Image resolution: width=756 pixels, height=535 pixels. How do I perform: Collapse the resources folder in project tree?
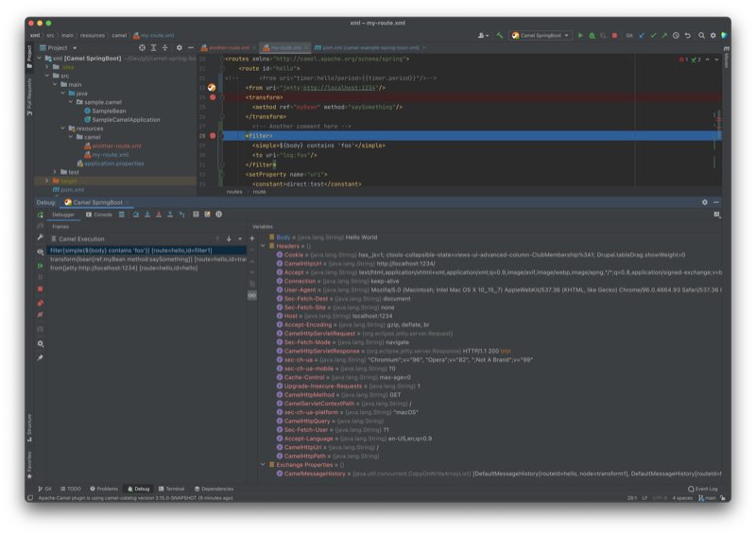tap(62, 129)
